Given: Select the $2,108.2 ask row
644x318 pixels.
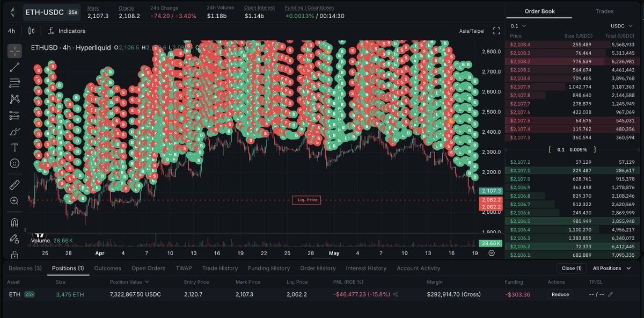Looking at the screenshot, I should pyautogui.click(x=573, y=61).
